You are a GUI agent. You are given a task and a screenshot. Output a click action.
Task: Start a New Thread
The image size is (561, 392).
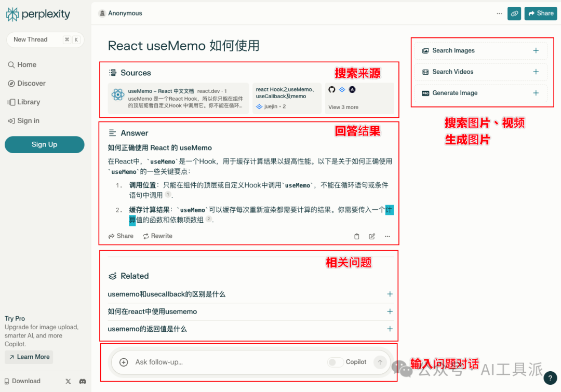tap(45, 39)
